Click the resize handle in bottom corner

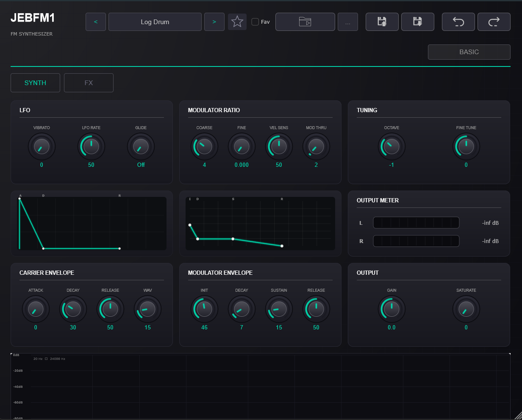[x=518, y=415]
